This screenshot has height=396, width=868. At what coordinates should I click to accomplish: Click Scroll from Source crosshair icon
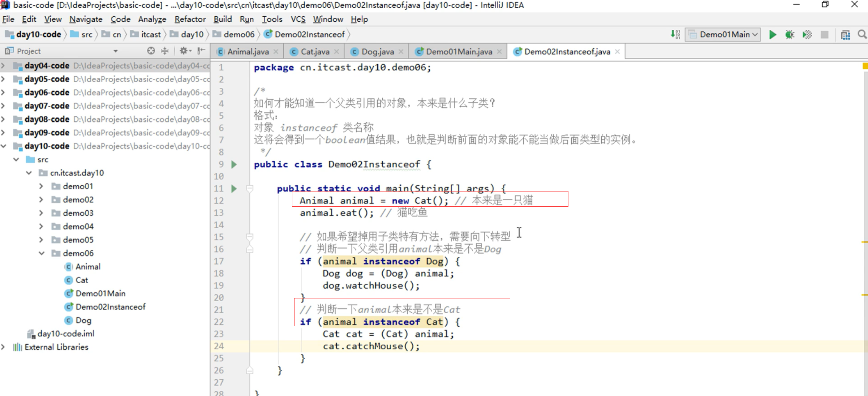tap(151, 51)
